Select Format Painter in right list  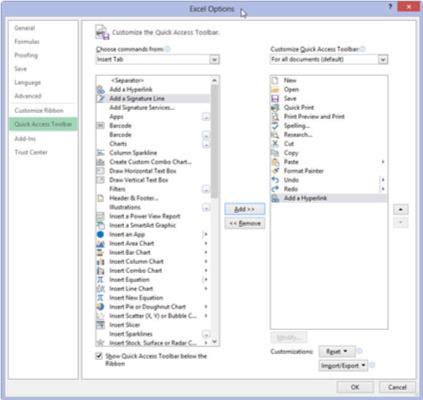(x=328, y=171)
